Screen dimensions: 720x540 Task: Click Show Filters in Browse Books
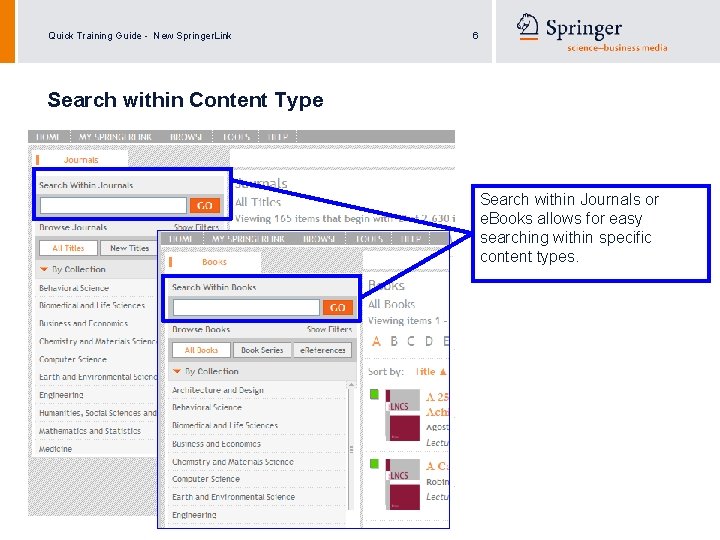point(329,329)
